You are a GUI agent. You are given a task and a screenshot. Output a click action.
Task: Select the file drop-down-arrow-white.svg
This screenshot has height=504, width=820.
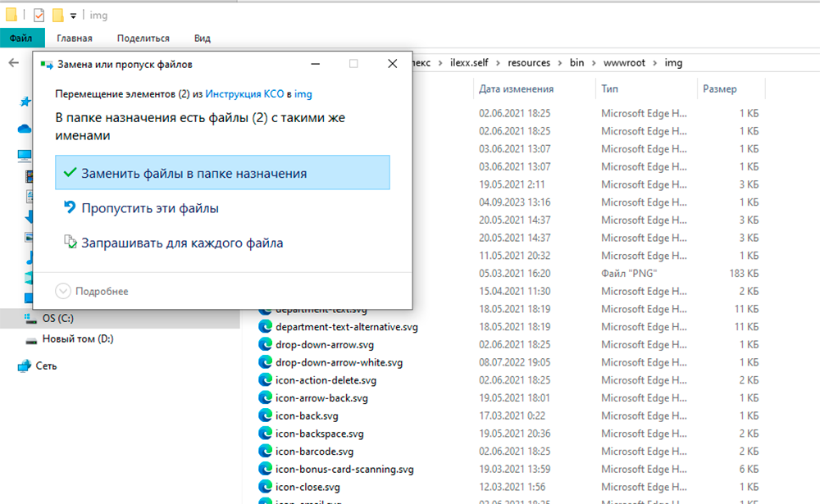pyautogui.click(x=339, y=362)
